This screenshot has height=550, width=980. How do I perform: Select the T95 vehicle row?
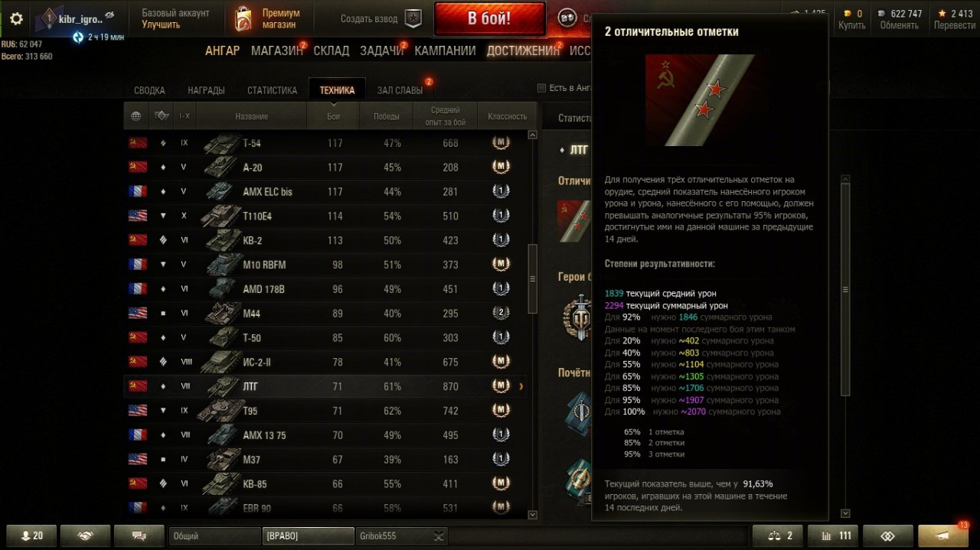(326, 411)
